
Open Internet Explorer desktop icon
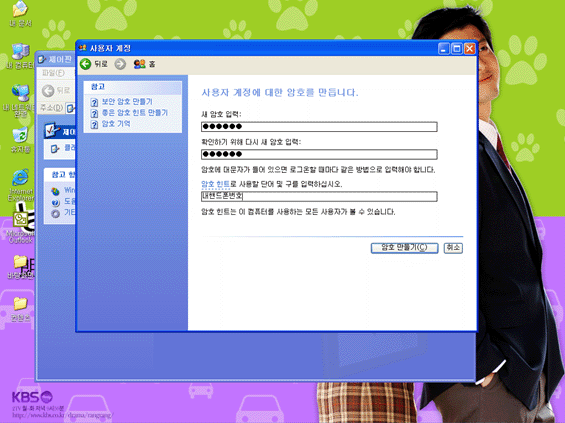21,184
